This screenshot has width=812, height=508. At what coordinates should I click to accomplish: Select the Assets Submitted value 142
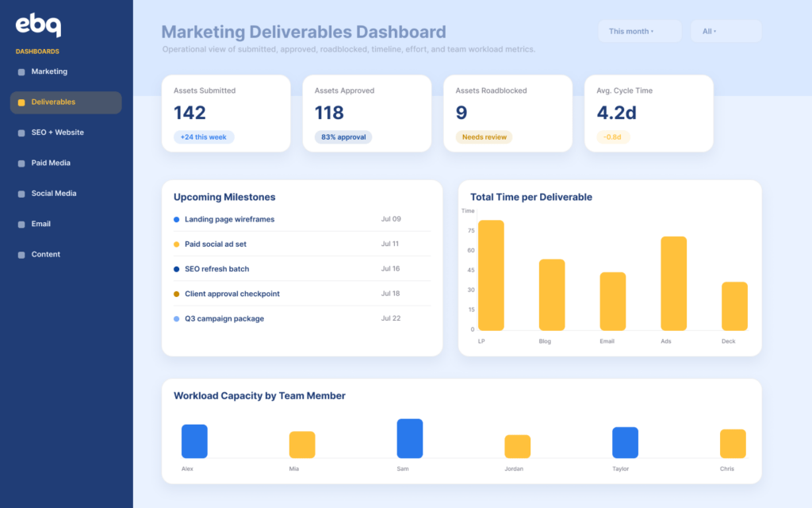(x=190, y=113)
